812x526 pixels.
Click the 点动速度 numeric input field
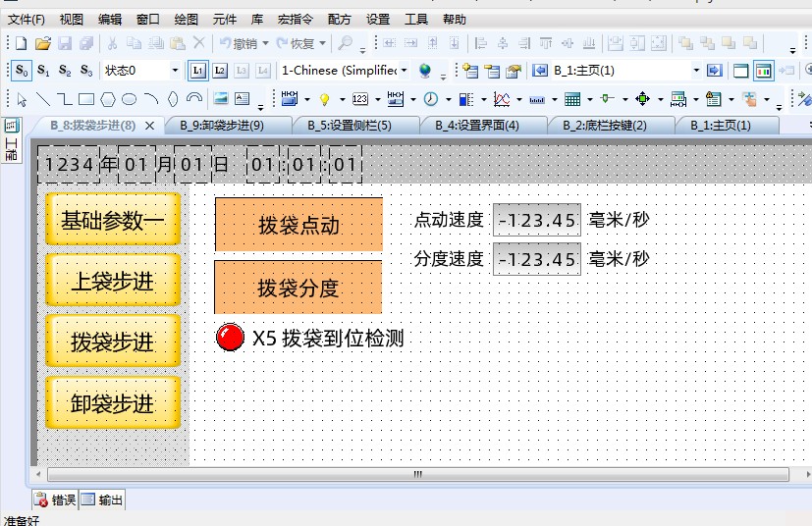537,220
